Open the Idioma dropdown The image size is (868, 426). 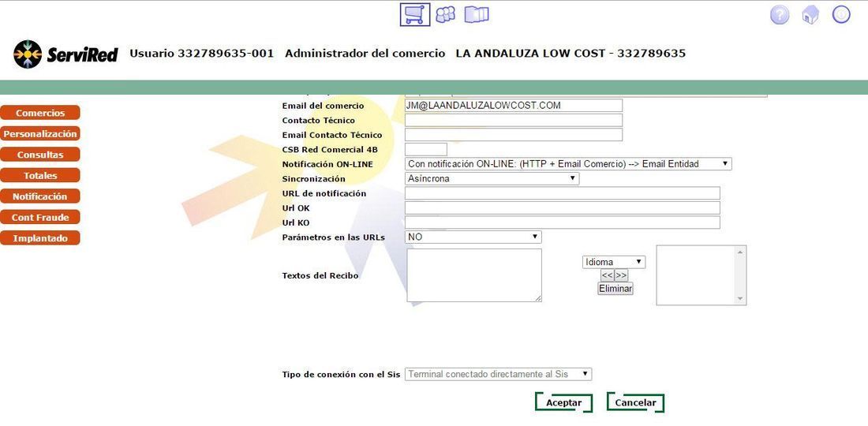tap(613, 262)
